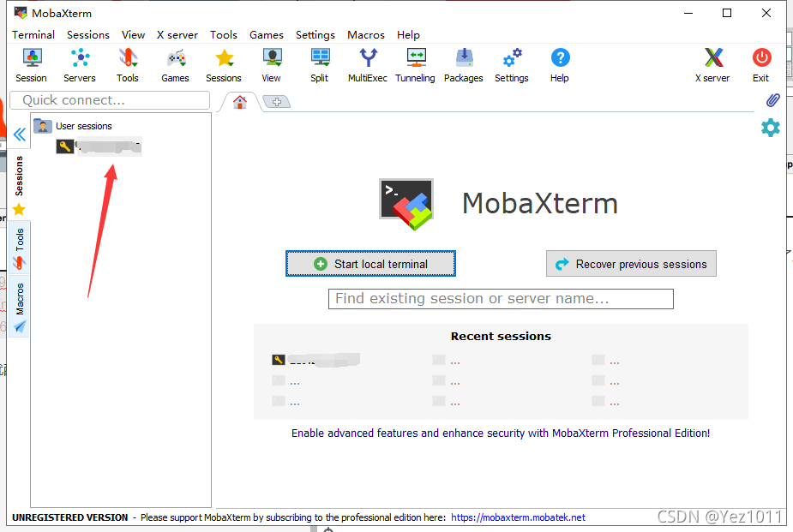Click Recover previous sessions button

point(631,264)
